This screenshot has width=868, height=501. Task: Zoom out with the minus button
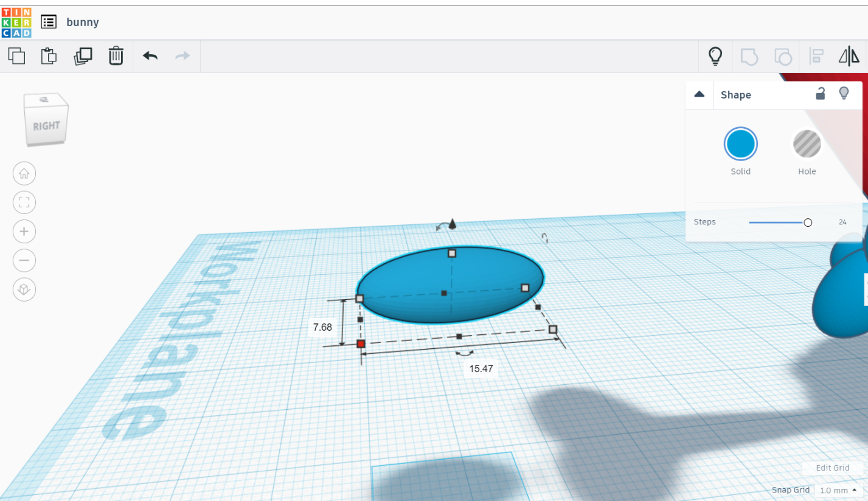tap(24, 261)
